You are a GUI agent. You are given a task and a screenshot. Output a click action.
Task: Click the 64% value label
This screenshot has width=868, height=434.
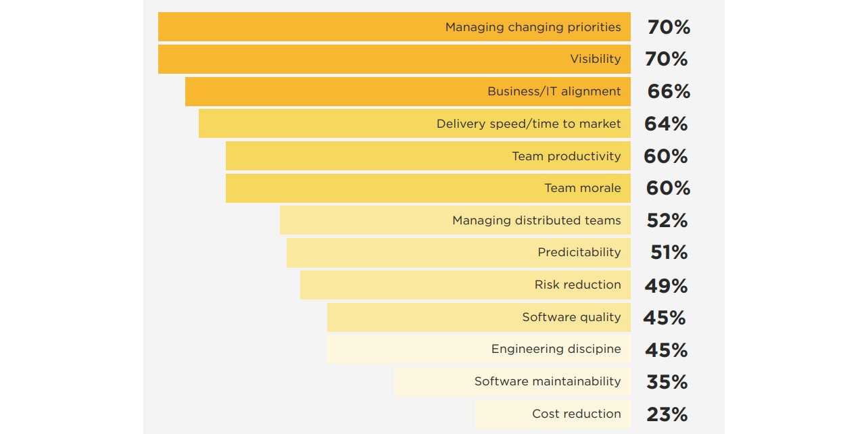pyautogui.click(x=666, y=124)
